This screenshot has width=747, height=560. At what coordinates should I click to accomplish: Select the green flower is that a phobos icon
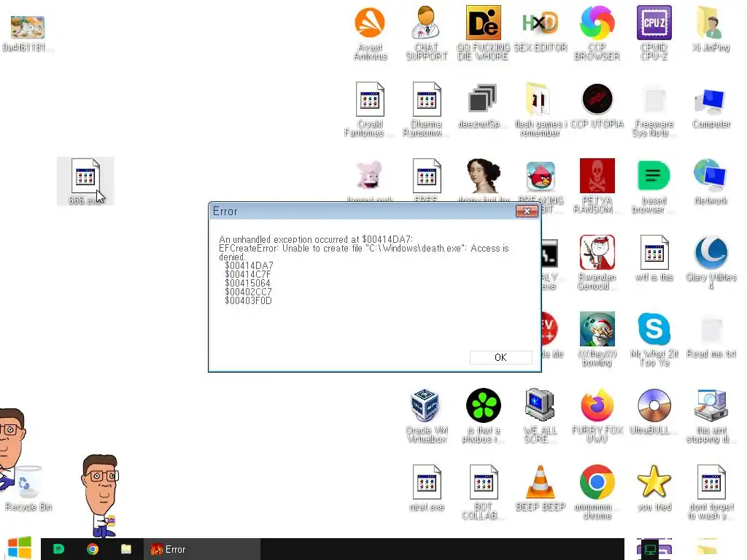click(483, 416)
